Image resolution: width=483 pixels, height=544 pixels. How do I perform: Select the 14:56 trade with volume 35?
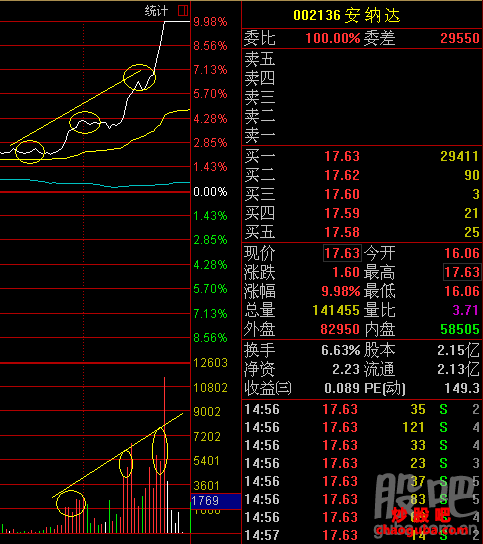362,409
